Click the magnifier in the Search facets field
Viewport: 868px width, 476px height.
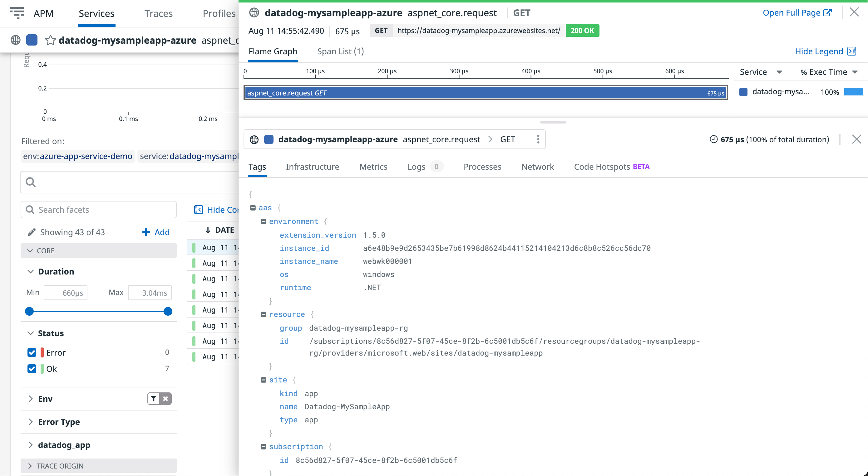click(x=31, y=209)
